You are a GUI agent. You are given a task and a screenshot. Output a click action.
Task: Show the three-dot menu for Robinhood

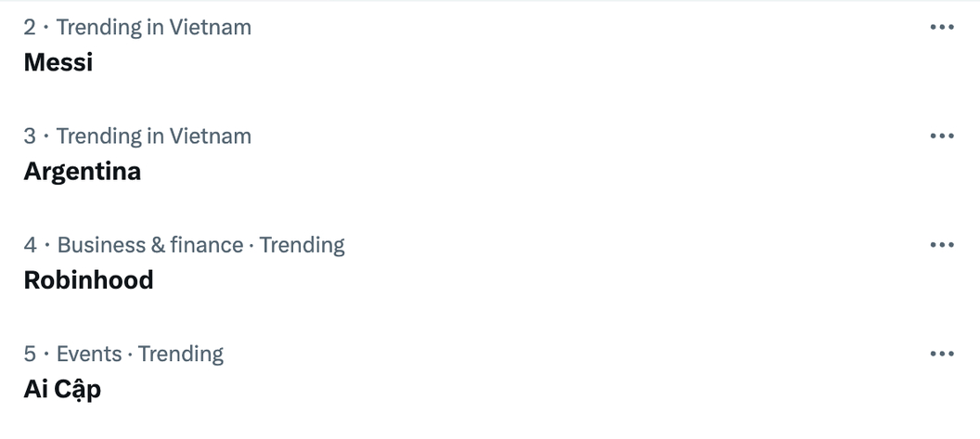[942, 244]
